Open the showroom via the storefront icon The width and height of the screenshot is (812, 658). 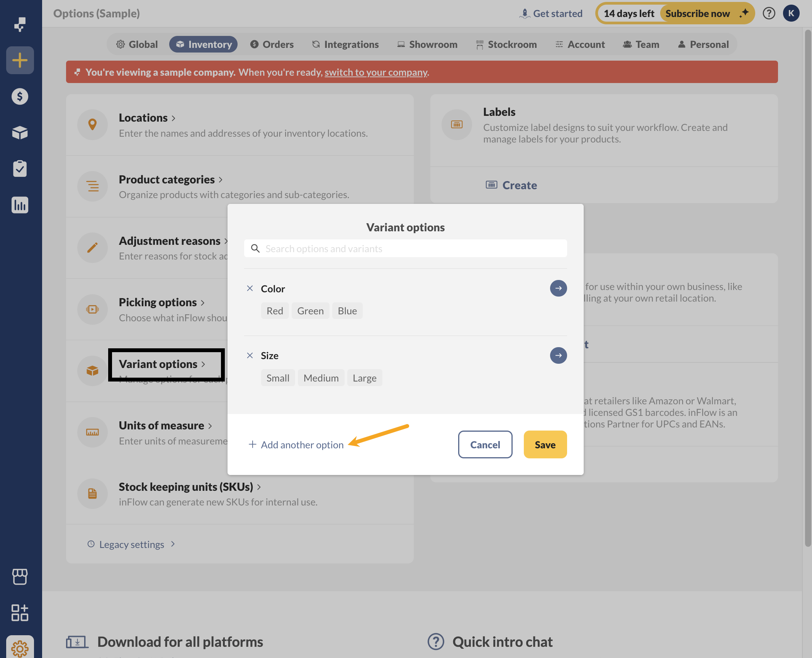[20, 577]
